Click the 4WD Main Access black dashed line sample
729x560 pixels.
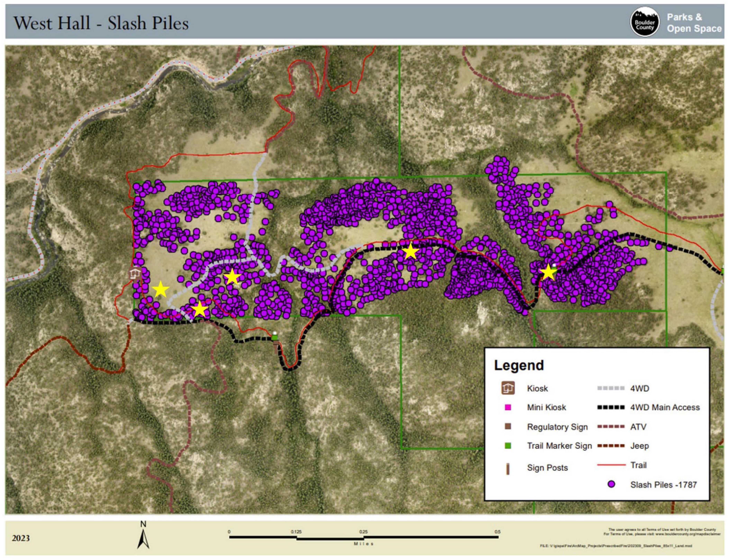coord(610,407)
